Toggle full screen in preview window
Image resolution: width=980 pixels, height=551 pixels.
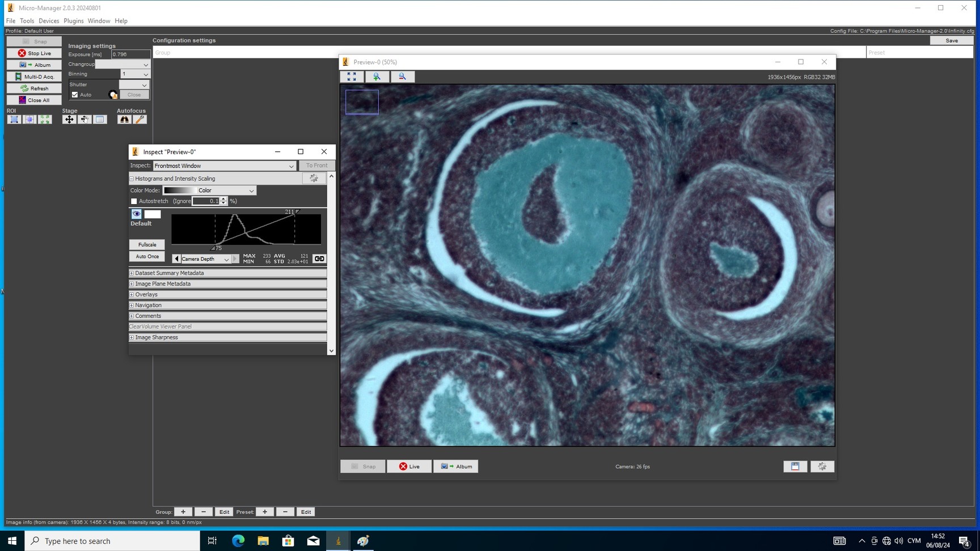[352, 77]
